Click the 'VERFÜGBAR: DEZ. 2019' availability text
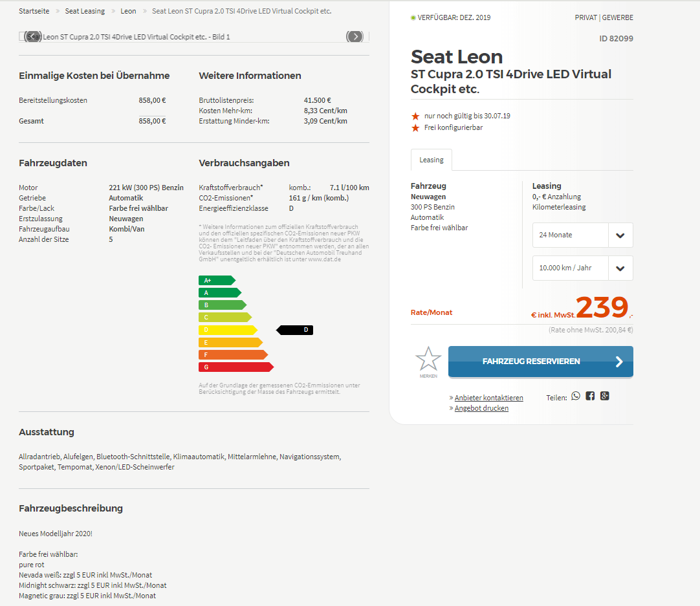Image resolution: width=700 pixels, height=606 pixels. coord(454,17)
